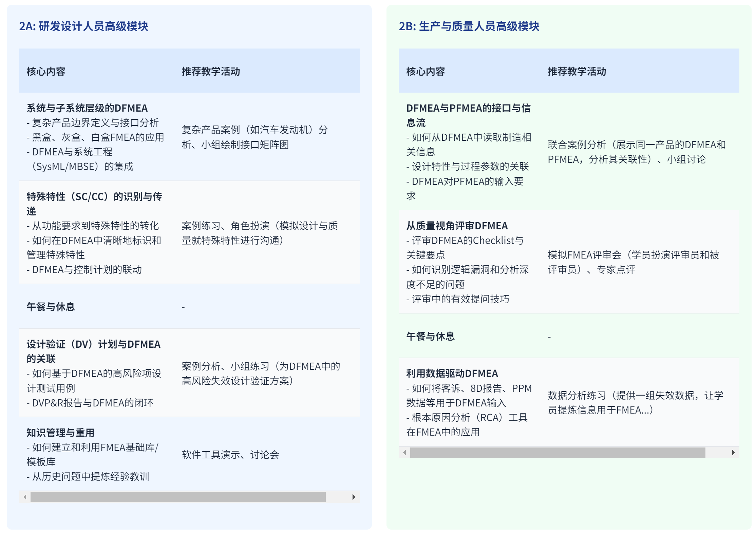
Task: Click the left scroll arrow under module 2A
Action: tap(25, 496)
